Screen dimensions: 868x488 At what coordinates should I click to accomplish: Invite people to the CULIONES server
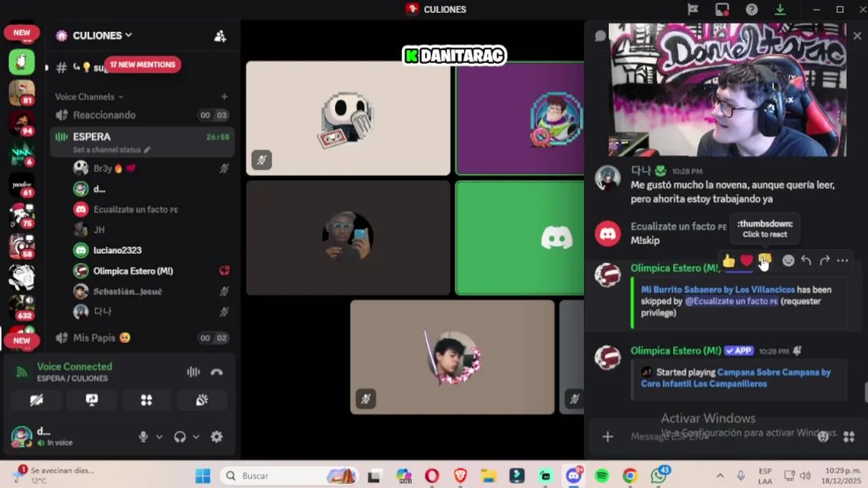[220, 36]
